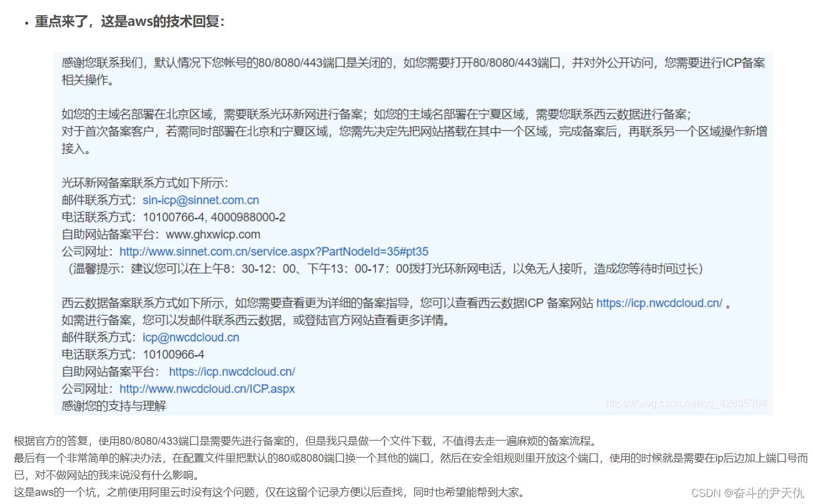The image size is (813, 504).
Task: Select the closing line 感谢您的支持与理解
Action: [113, 406]
